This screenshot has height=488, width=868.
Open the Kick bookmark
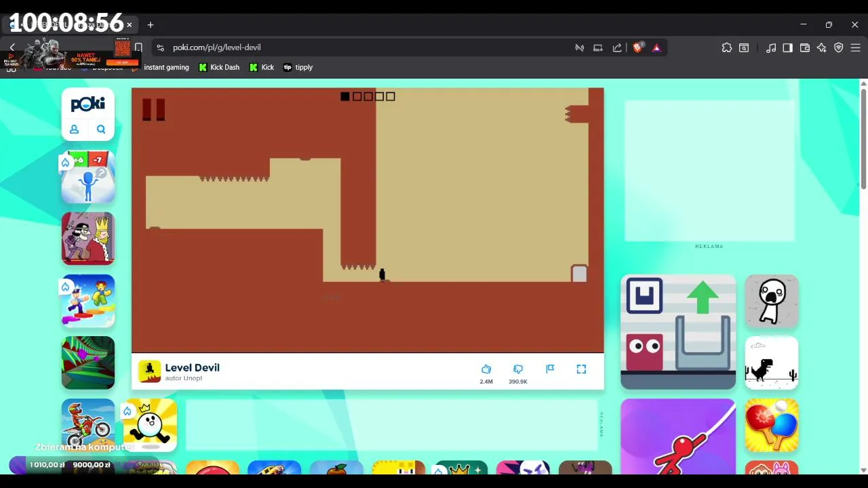click(x=262, y=67)
